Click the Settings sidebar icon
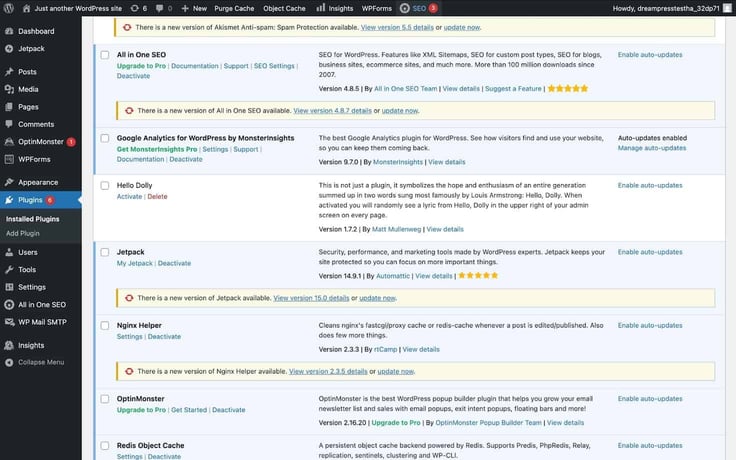736x460 pixels. [x=9, y=287]
